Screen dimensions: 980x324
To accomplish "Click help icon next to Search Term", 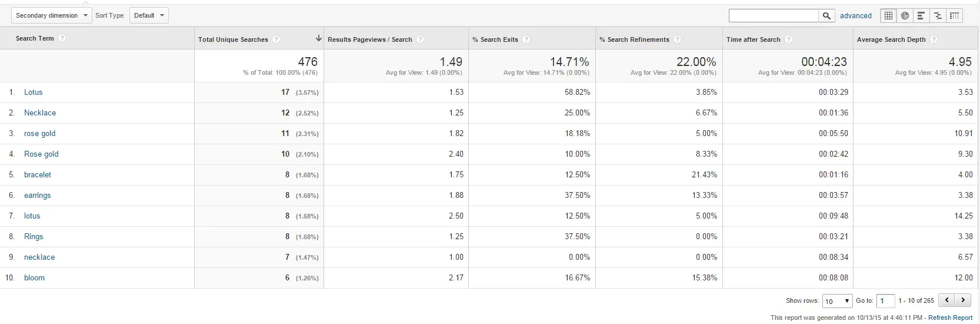I will point(62,38).
